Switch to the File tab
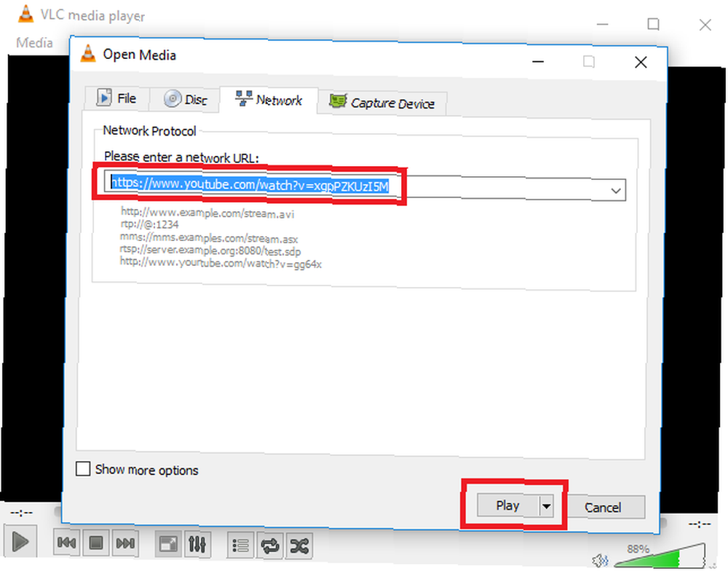The height and width of the screenshot is (571, 728). (x=116, y=98)
